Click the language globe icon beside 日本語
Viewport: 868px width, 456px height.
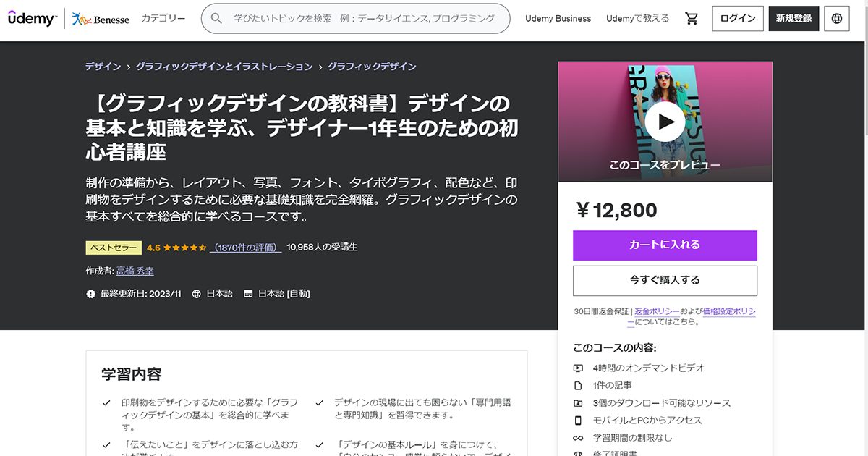(x=197, y=294)
